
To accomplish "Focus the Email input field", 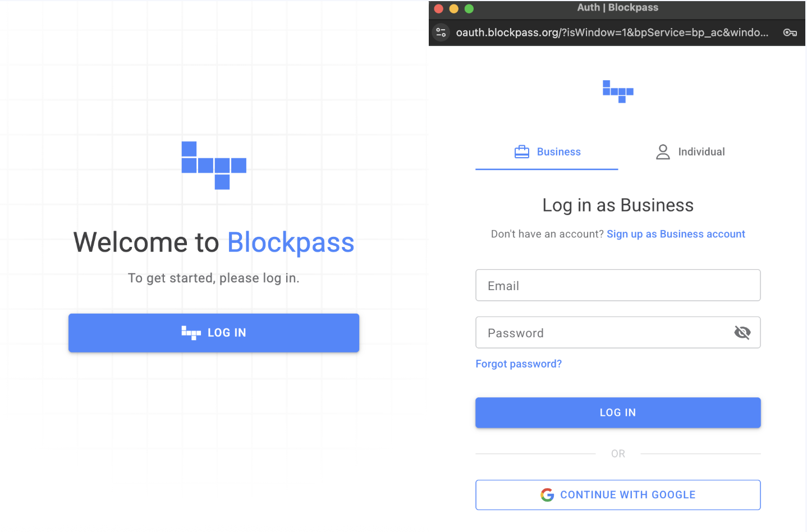I will [617, 286].
